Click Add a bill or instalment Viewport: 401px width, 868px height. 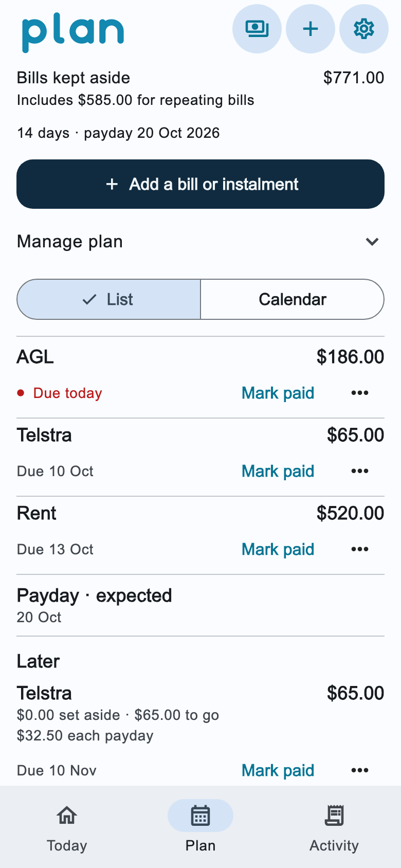[x=200, y=184]
